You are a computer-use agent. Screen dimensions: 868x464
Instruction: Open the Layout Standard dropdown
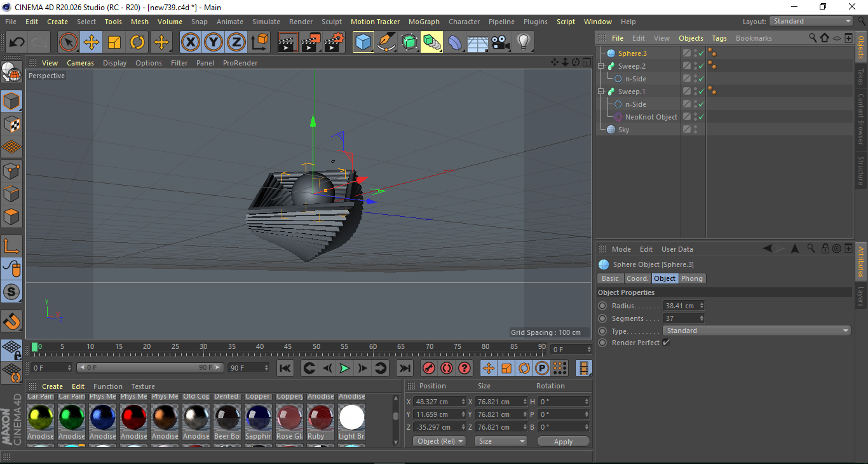coord(811,21)
